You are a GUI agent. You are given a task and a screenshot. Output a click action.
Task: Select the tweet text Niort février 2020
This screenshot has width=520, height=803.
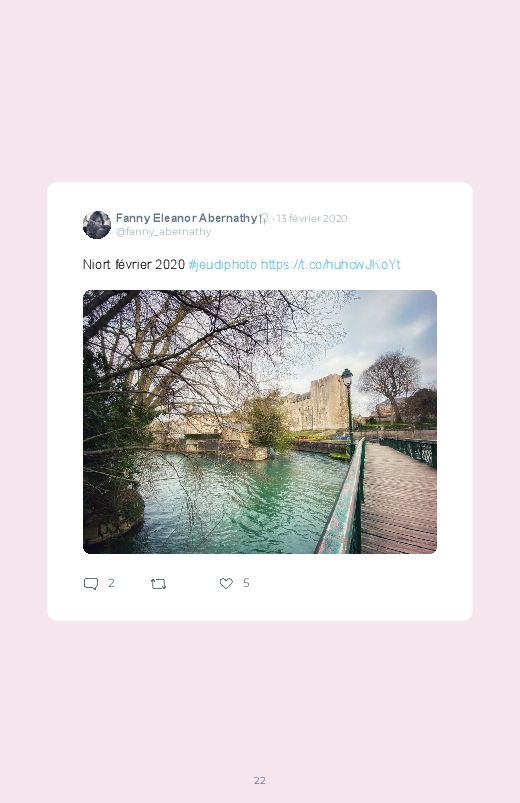coord(134,264)
